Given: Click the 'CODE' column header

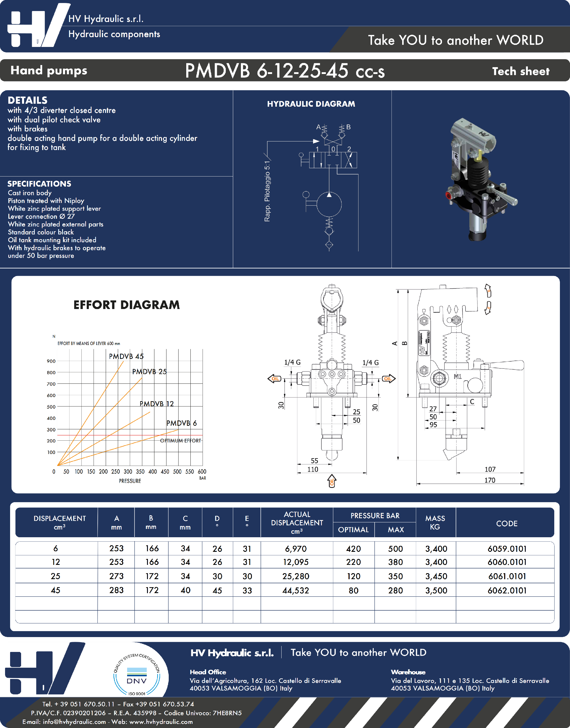Looking at the screenshot, I should point(507,523).
